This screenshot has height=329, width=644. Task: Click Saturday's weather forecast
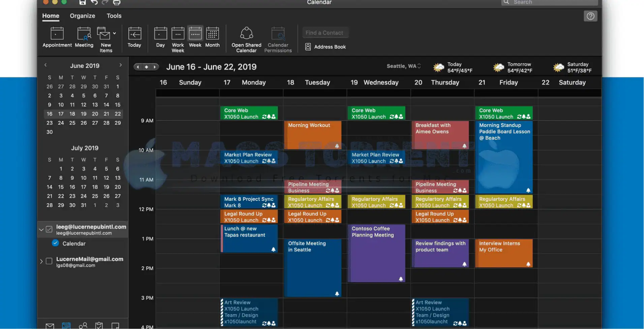(x=572, y=67)
